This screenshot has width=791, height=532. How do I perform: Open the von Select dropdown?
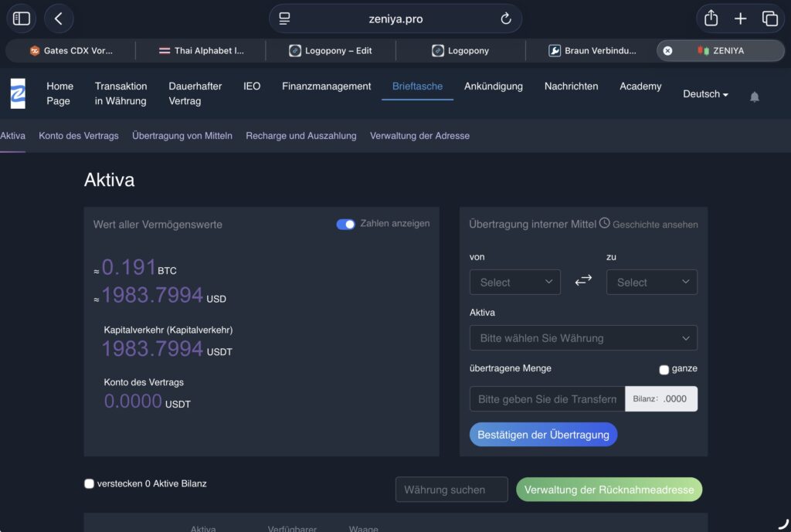pos(514,282)
